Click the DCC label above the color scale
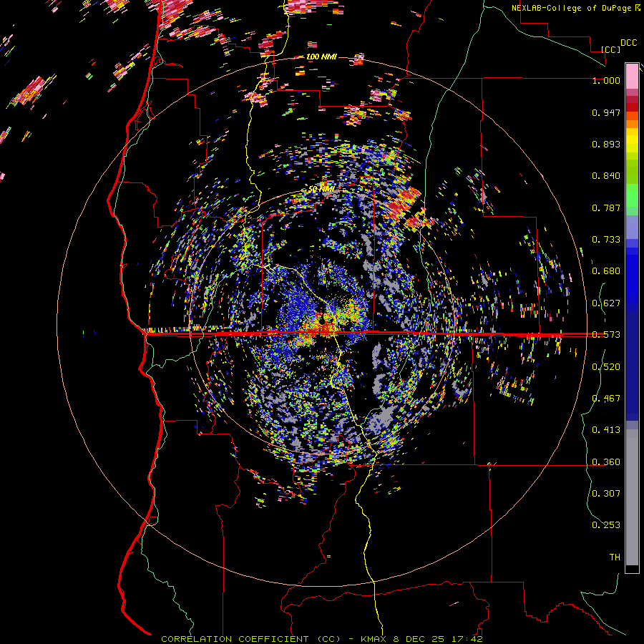This screenshot has width=644, height=644. (628, 43)
